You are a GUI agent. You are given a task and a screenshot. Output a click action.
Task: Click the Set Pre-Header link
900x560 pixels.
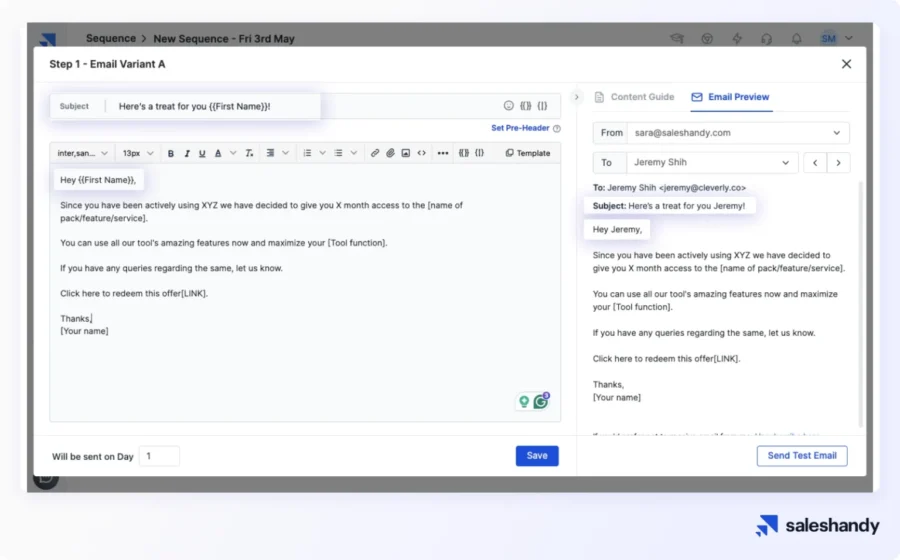pos(519,128)
